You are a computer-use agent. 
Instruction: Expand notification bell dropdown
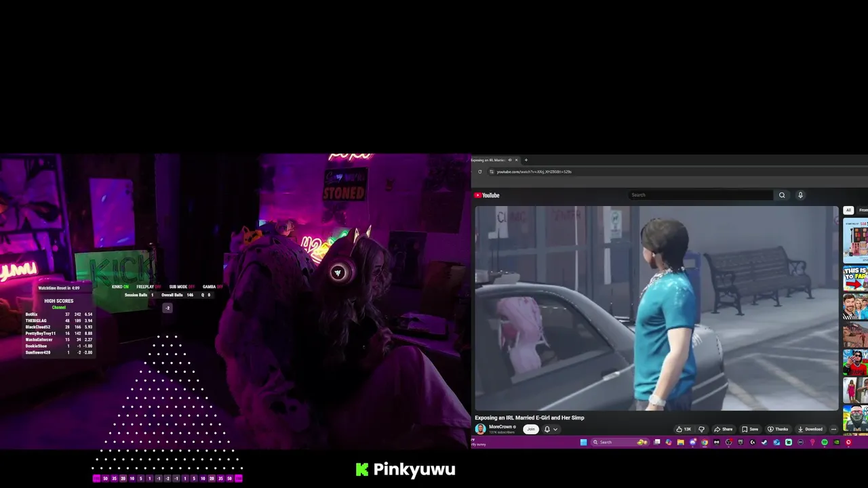[x=555, y=429]
